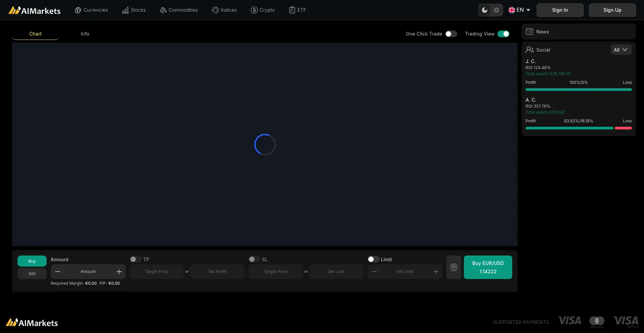Click the Sign Up button
This screenshot has height=333, width=644.
tap(612, 10)
